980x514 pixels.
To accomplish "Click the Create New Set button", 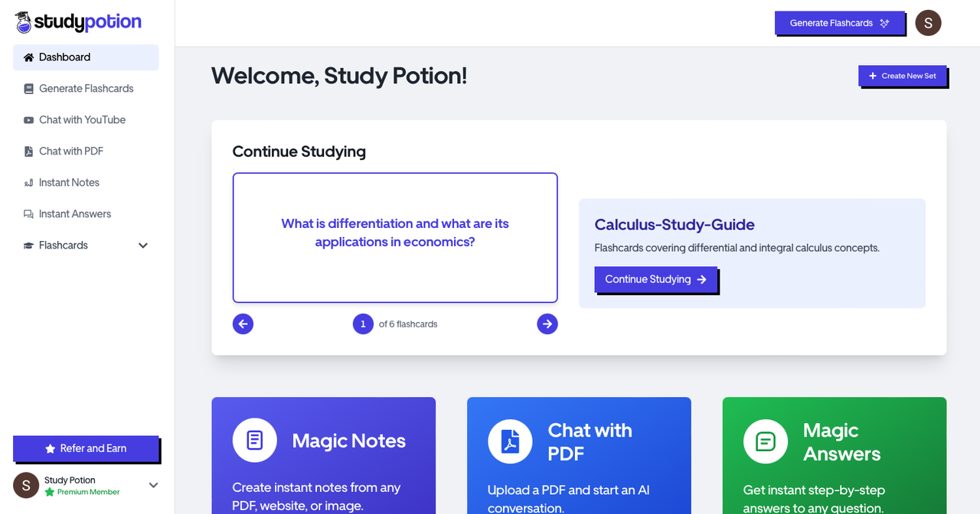I will 903,76.
